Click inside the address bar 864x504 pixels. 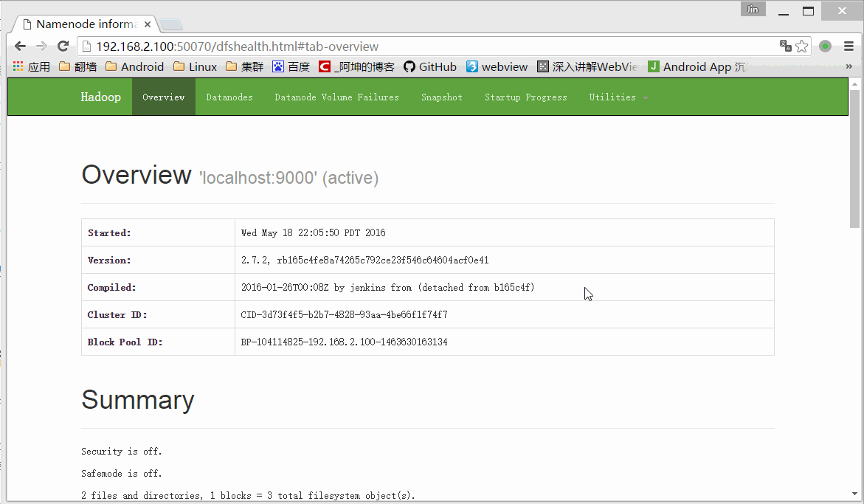coord(295,46)
